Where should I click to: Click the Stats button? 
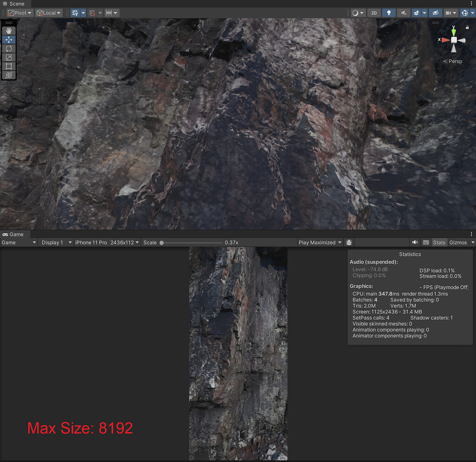coord(439,242)
